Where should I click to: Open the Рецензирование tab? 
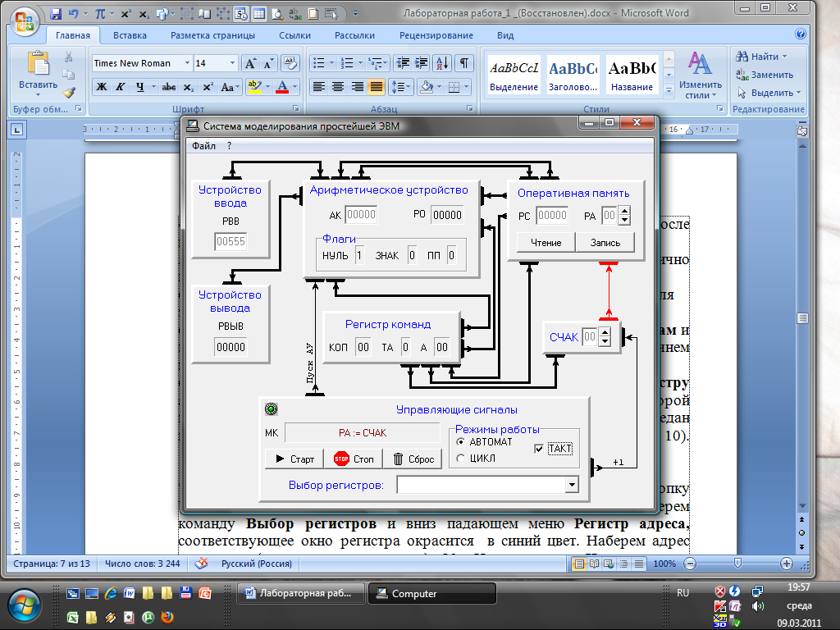coord(436,35)
